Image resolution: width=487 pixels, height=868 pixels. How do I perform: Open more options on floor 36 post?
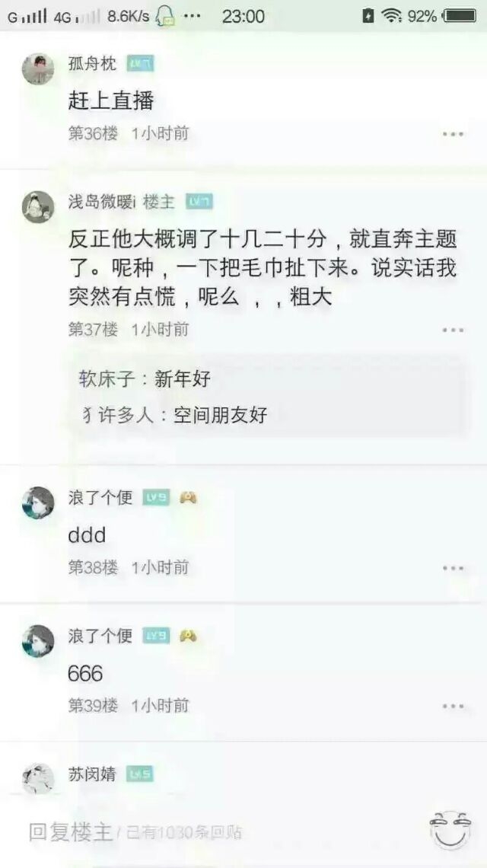(453, 134)
